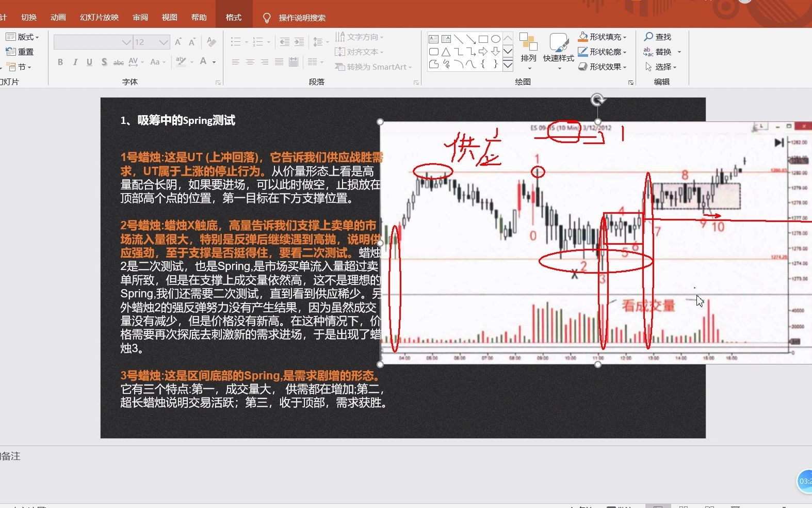Open Find (查找) tool
Screen dimensions: 812x508
(657, 37)
